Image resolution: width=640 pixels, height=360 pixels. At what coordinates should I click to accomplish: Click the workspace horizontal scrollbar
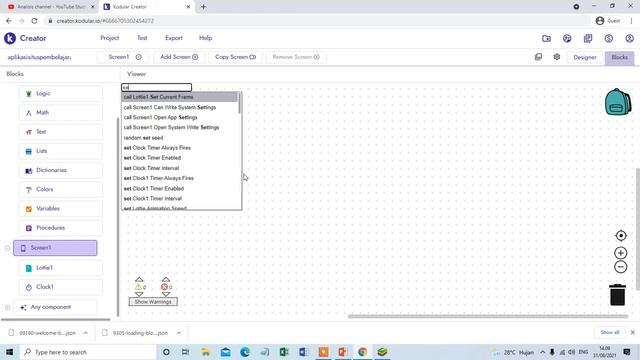tap(488, 316)
